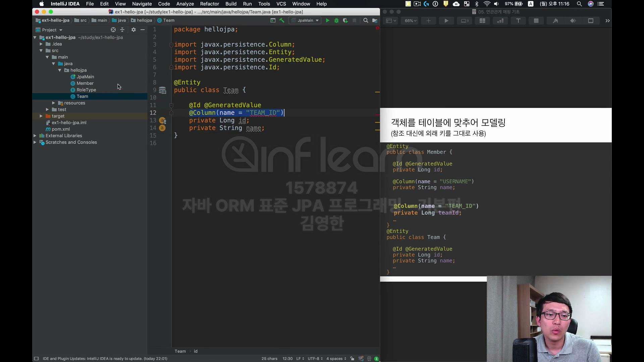
Task: Open the JpaMain run configuration dropdown
Action: tap(305, 20)
